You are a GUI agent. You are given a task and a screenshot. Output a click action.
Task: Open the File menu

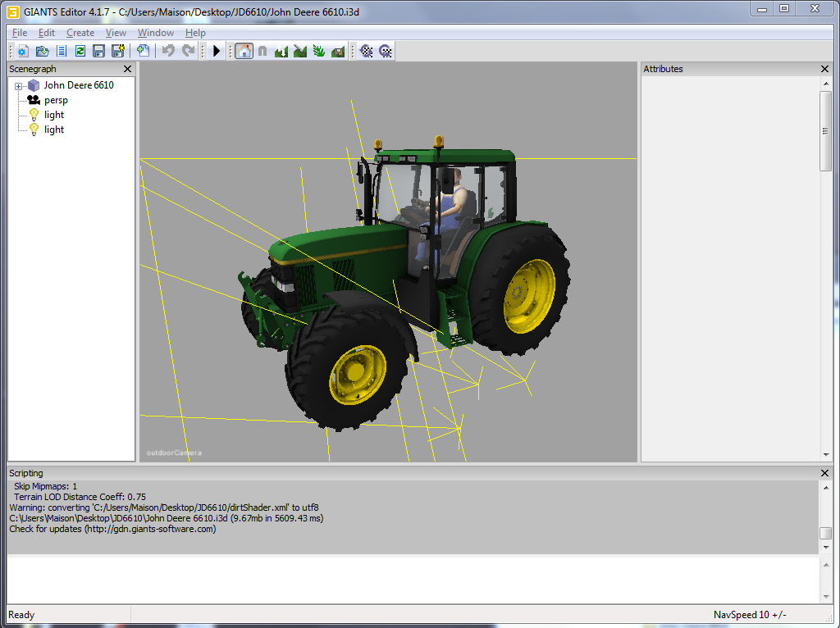point(20,33)
